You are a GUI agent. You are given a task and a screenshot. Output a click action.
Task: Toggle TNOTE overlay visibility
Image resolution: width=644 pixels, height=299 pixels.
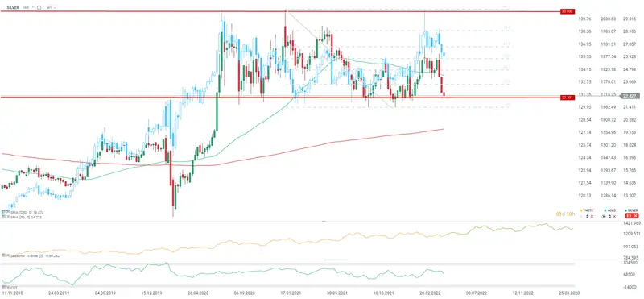tap(581, 216)
